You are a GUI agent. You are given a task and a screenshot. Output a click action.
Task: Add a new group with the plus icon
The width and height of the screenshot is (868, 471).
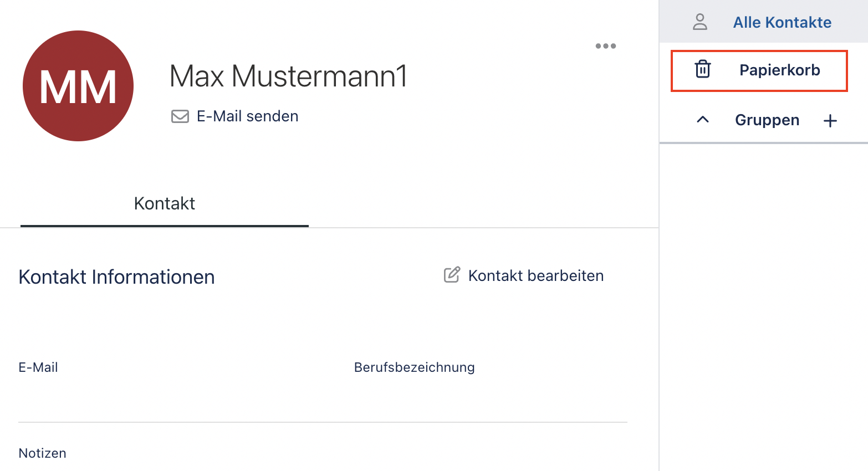pyautogui.click(x=830, y=121)
